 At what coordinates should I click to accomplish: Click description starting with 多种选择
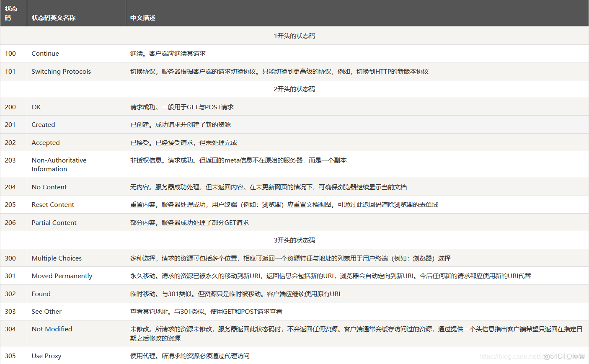click(x=290, y=258)
